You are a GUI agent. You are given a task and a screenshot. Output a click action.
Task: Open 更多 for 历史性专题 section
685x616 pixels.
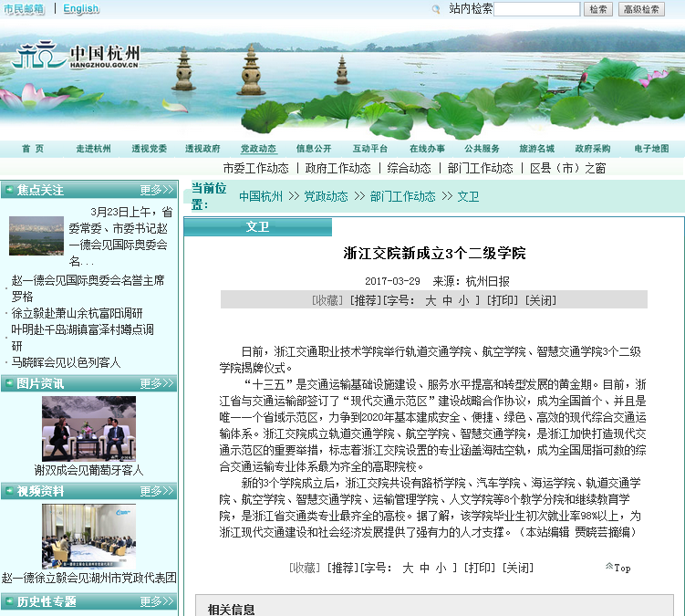[156, 601]
